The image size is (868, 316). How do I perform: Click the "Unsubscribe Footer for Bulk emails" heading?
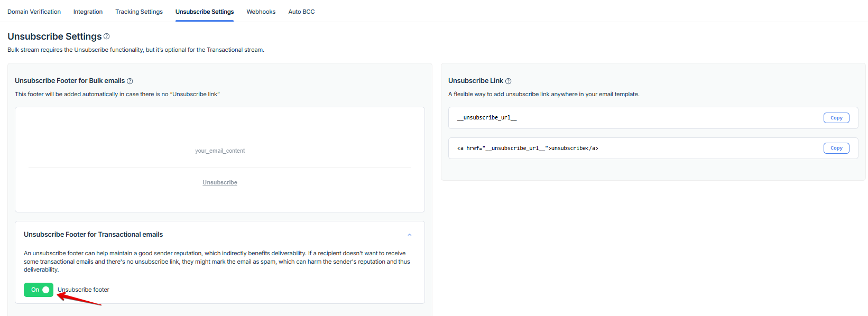pyautogui.click(x=70, y=81)
